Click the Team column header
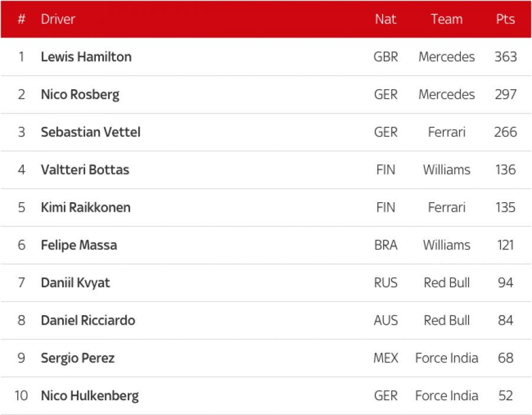Viewport: 532px width, 415px height. [446, 19]
